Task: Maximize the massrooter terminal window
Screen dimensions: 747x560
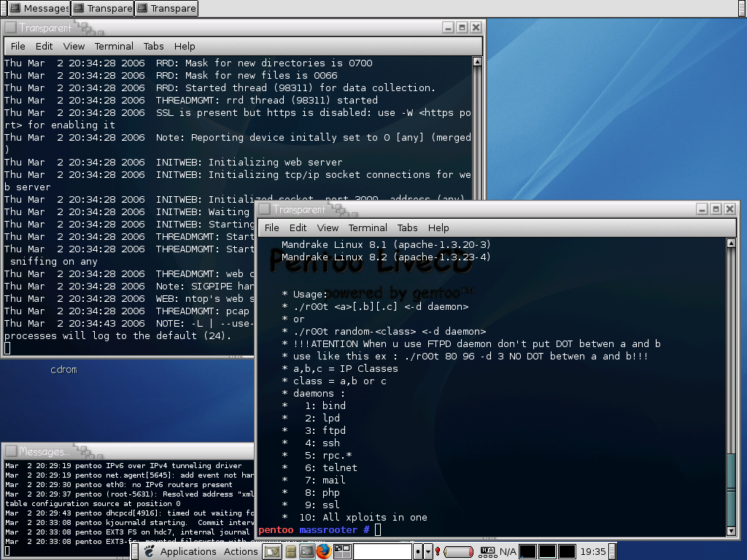Action: click(x=716, y=209)
